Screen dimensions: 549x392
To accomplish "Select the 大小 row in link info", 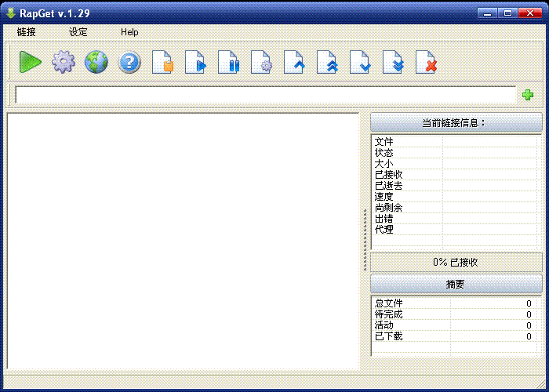I will [454, 163].
